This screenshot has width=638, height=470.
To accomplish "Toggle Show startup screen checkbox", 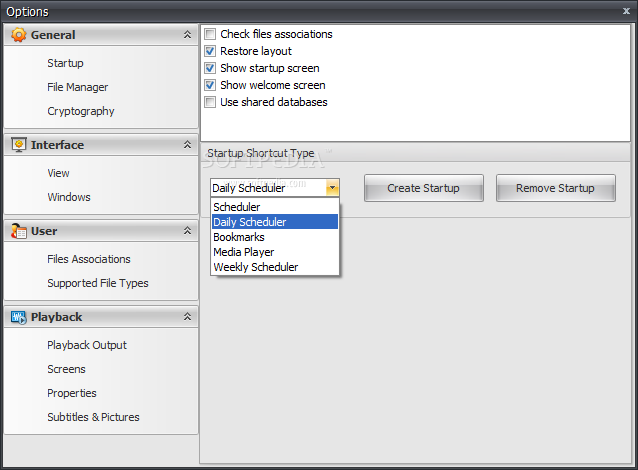I will click(x=210, y=68).
